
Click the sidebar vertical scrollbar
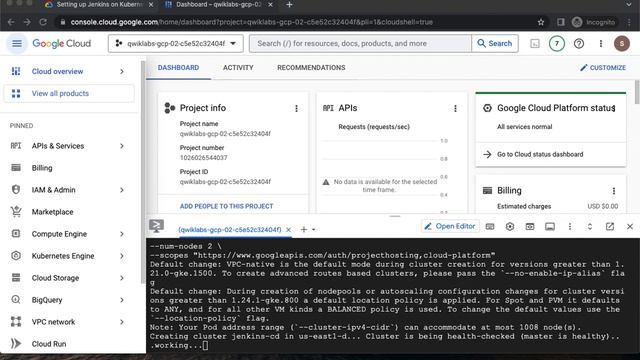(143, 171)
